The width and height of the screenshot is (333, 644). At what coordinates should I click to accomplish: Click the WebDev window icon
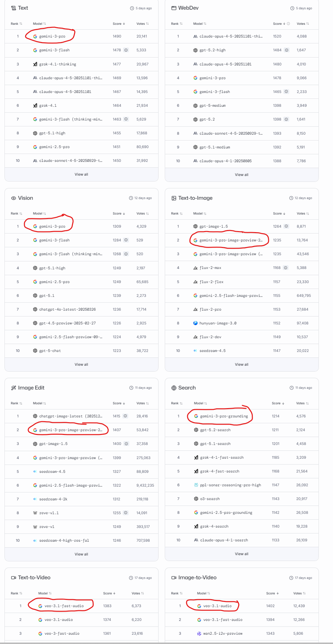coord(174,8)
